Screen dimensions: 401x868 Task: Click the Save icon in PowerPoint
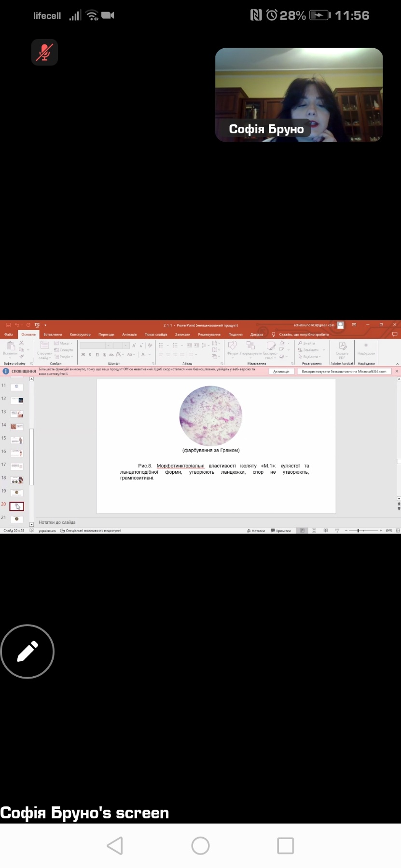(x=8, y=325)
